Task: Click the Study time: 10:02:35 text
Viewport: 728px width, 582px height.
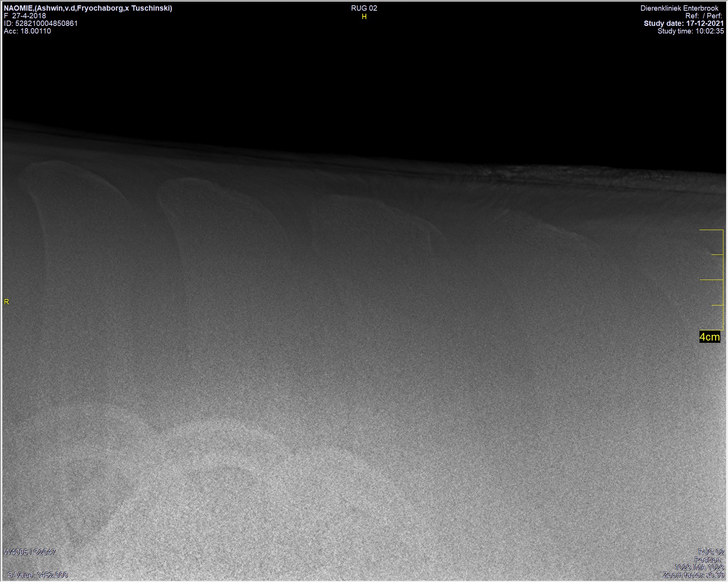Action: [691, 31]
